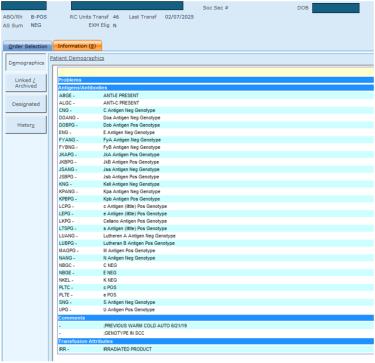
Task: Select the Information (E) tab
Action: click(77, 46)
